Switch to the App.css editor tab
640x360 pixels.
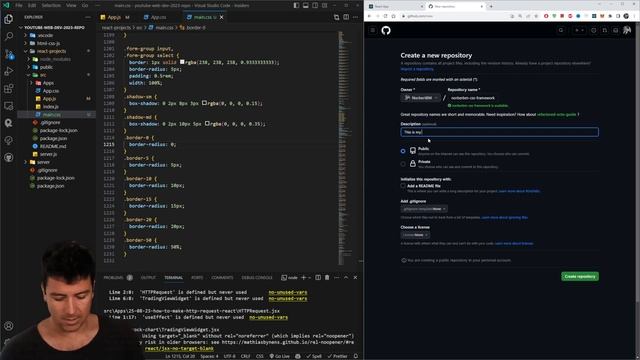tap(158, 17)
